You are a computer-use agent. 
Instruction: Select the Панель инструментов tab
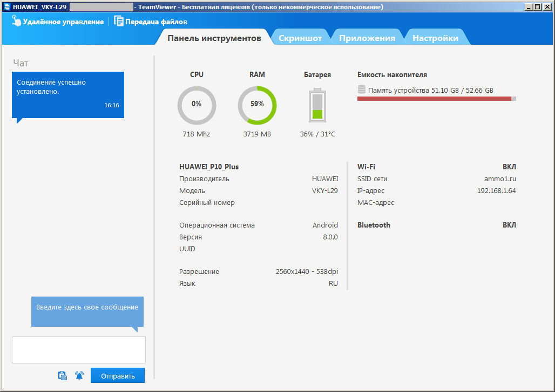[x=214, y=38]
